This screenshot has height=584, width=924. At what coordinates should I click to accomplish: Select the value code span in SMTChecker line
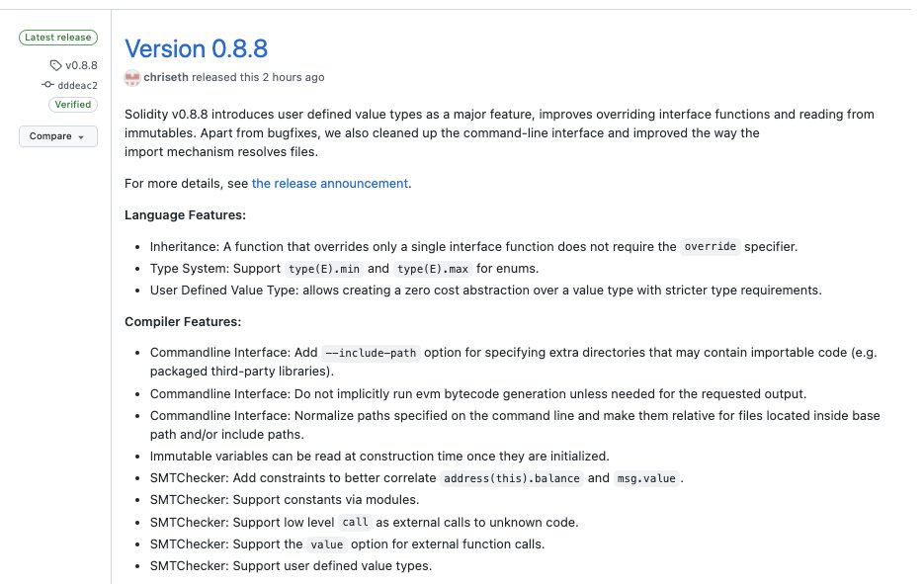tap(327, 543)
